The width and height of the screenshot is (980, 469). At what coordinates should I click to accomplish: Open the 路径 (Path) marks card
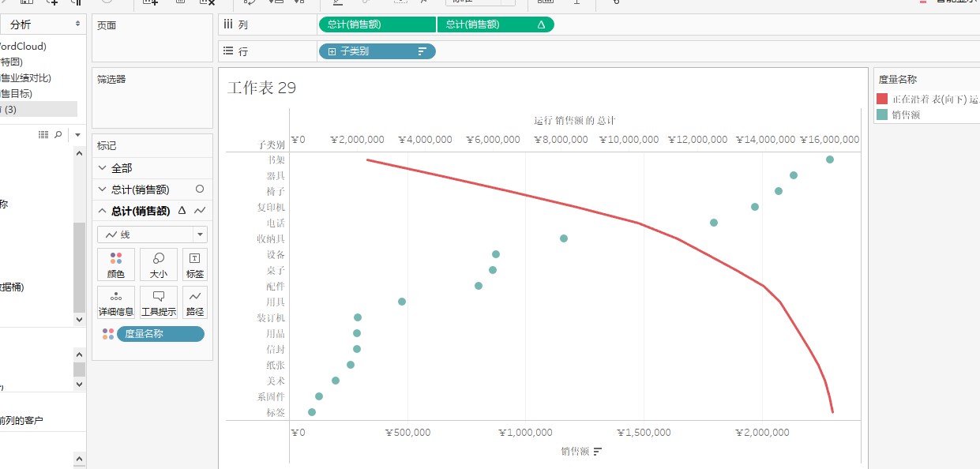click(194, 302)
